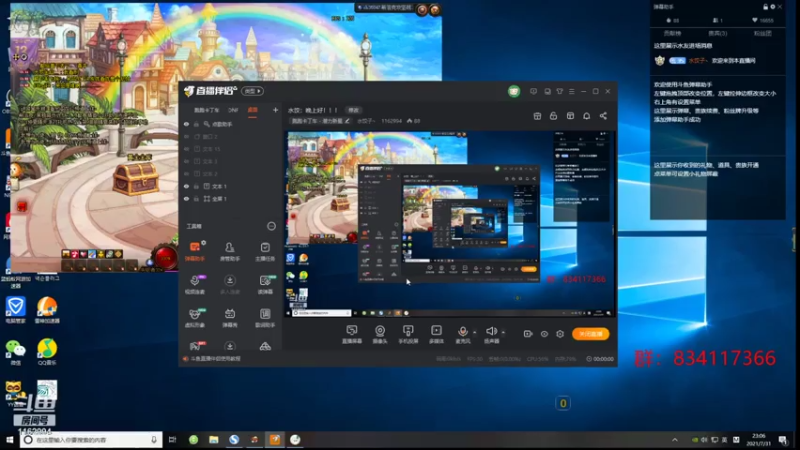Click the gear badge on 弹幕助手 tool
The width and height of the screenshot is (800, 450).
[x=203, y=243]
